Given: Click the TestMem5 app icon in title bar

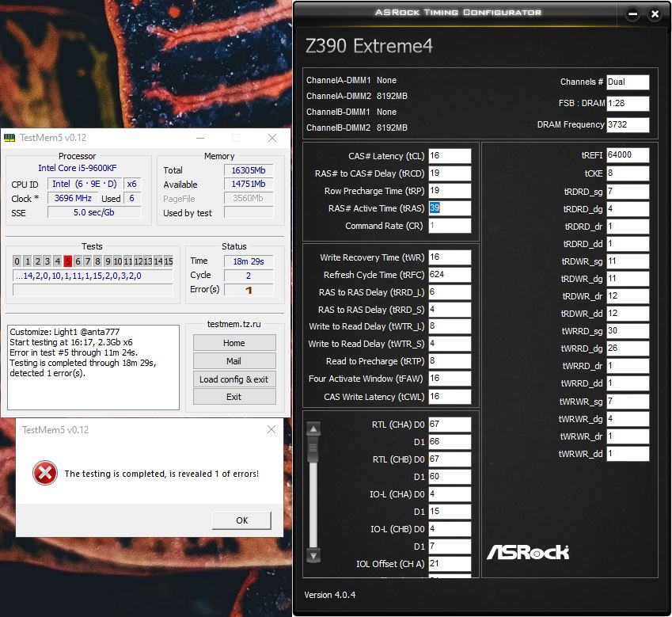Looking at the screenshot, I should (x=9, y=138).
